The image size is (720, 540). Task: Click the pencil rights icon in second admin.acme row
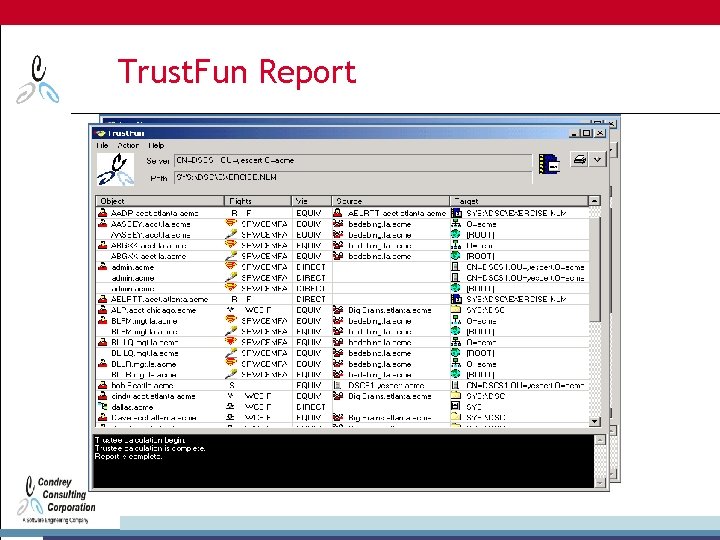pos(231,277)
